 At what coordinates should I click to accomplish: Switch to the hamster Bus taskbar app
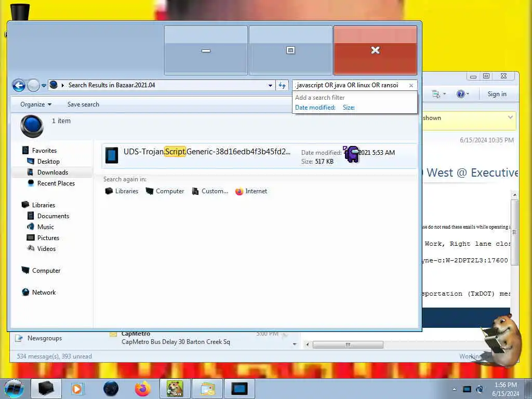coord(175,389)
